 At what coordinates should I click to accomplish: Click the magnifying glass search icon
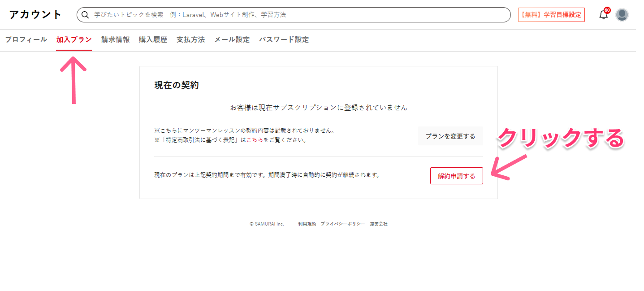tap(85, 15)
